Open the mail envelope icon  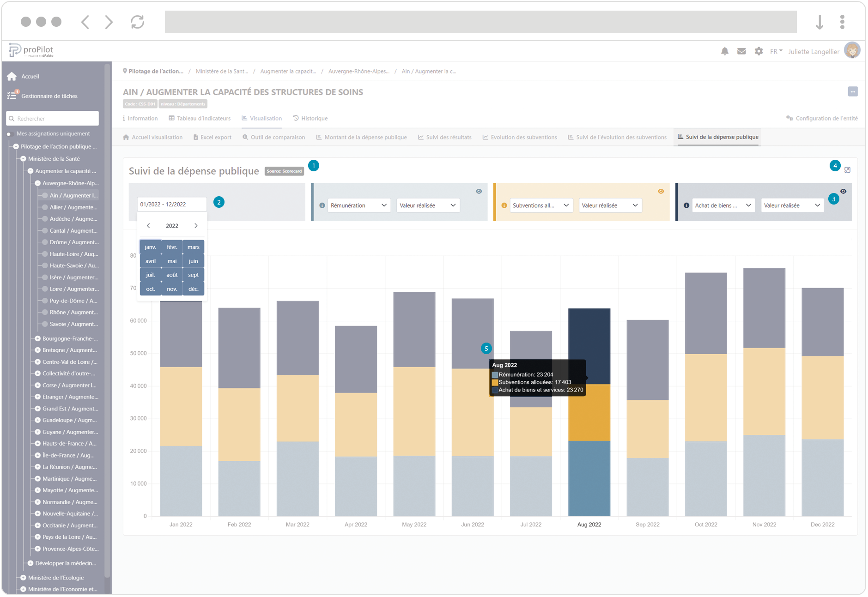741,51
